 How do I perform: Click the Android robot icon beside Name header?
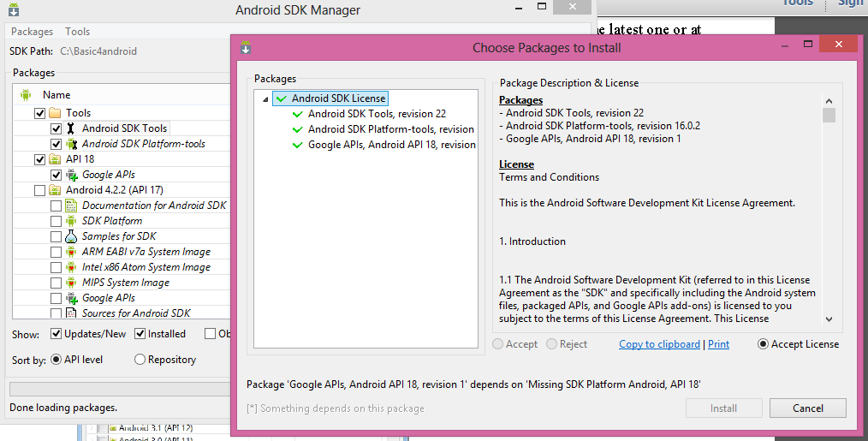26,95
